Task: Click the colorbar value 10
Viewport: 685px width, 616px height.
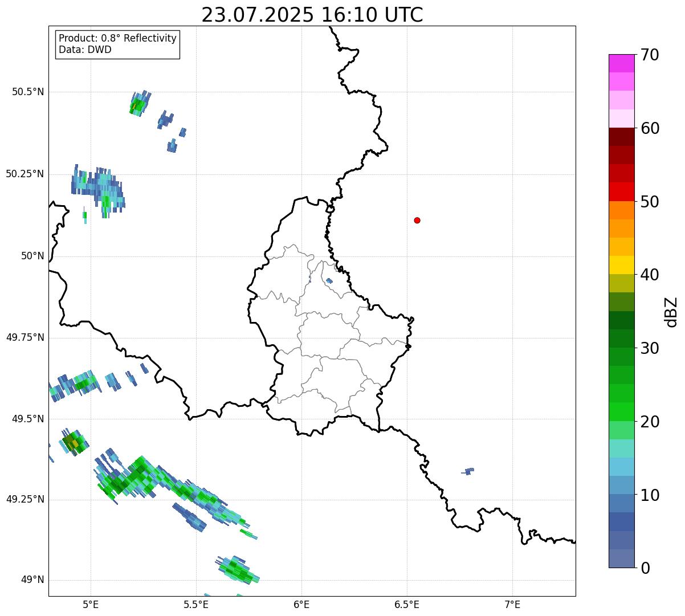Action: click(650, 496)
